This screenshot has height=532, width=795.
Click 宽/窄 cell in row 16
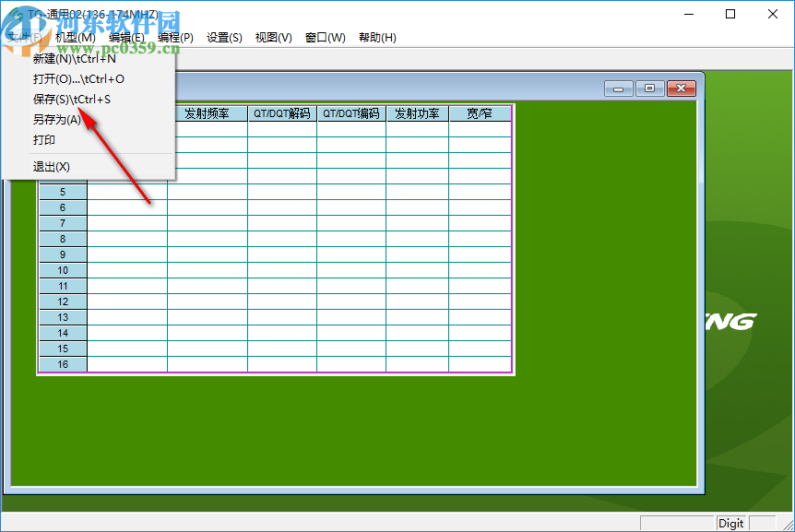pyautogui.click(x=480, y=364)
